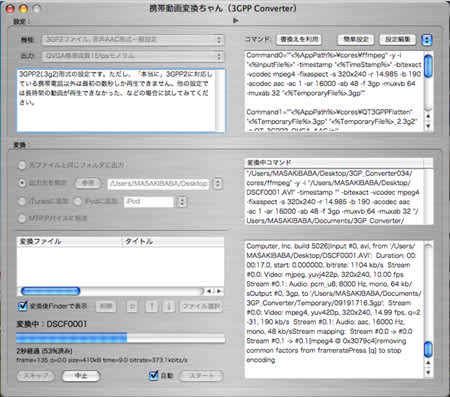
Task: Click the 変換中コマンド column header
Action: (x=334, y=163)
